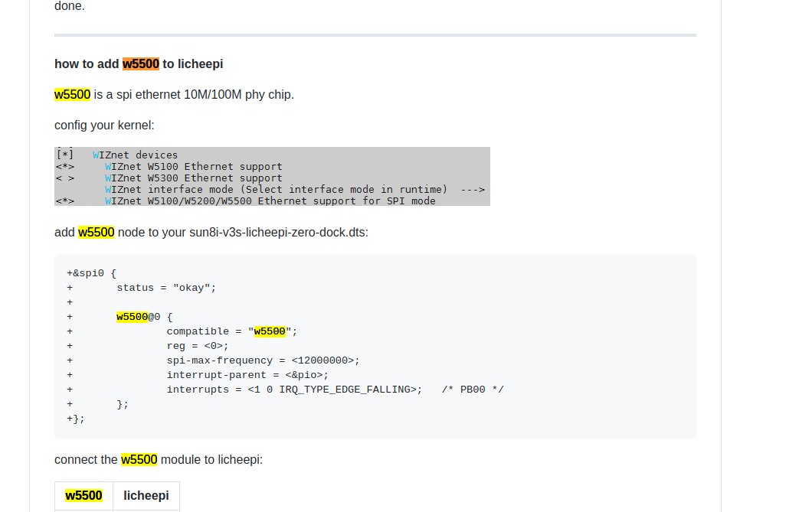Click the 'w5500@0 {' code line
This screenshot has width=812, height=512.
(145, 317)
